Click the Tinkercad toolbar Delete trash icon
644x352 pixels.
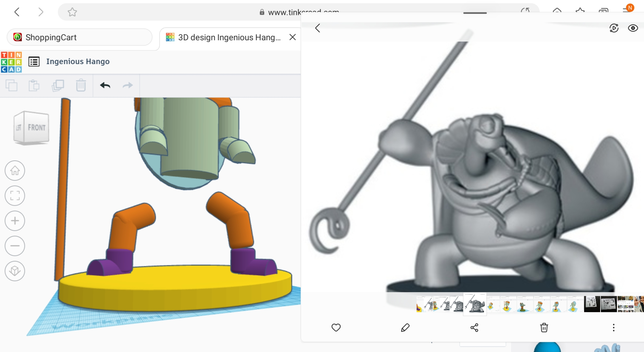pos(81,85)
